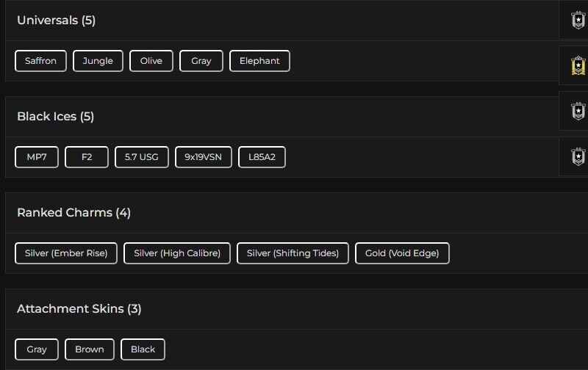Toggle the Ranked Charms (4) section header
The height and width of the screenshot is (370, 588).
pyautogui.click(x=73, y=213)
